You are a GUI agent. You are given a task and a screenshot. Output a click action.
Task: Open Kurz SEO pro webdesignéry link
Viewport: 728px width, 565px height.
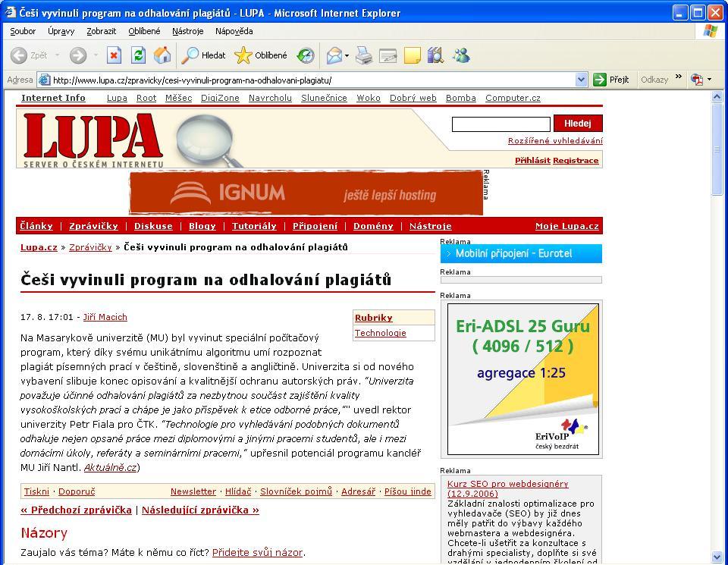(x=507, y=488)
